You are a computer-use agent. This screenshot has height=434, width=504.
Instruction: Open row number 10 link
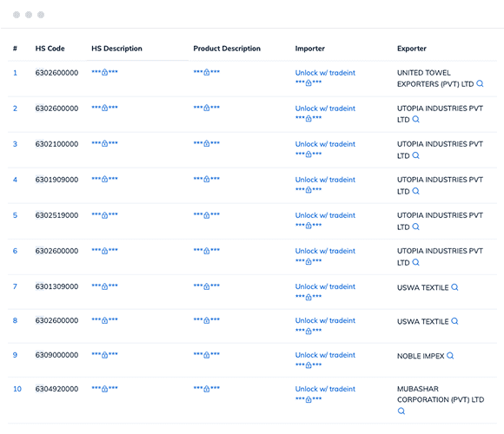pyautogui.click(x=17, y=389)
